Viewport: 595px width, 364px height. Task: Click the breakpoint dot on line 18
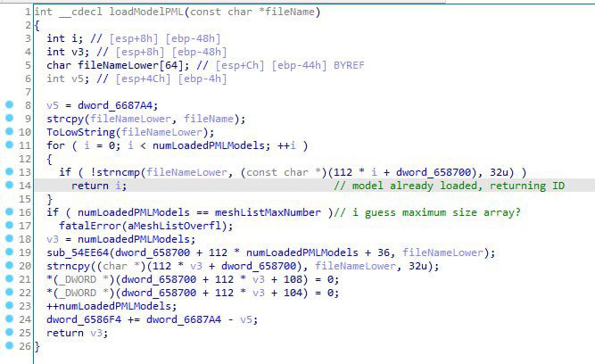pos(10,238)
